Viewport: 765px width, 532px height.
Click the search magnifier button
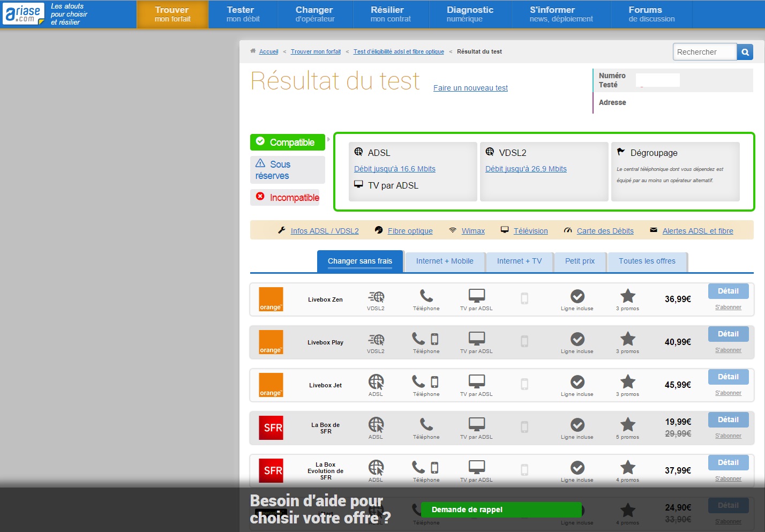pos(745,52)
